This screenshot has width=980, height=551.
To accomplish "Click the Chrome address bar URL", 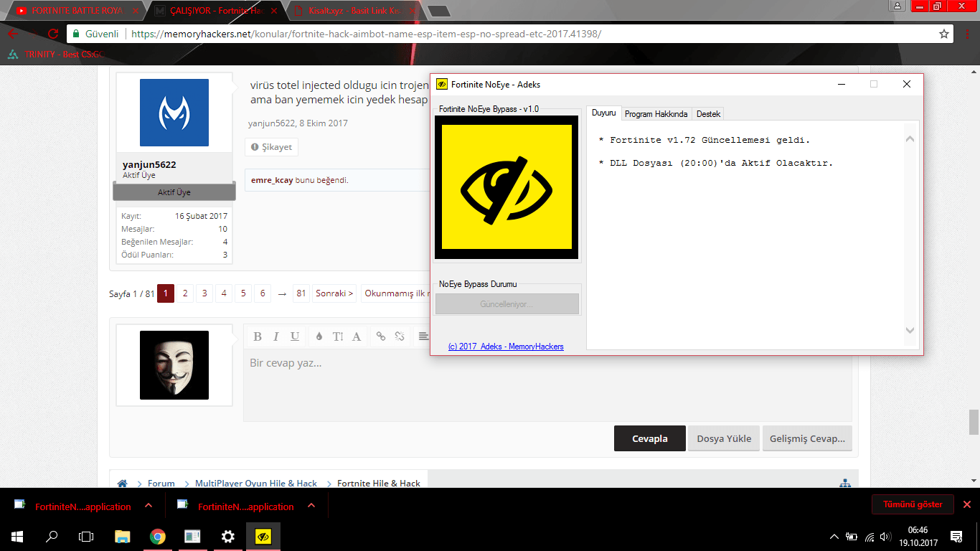I will tap(367, 34).
